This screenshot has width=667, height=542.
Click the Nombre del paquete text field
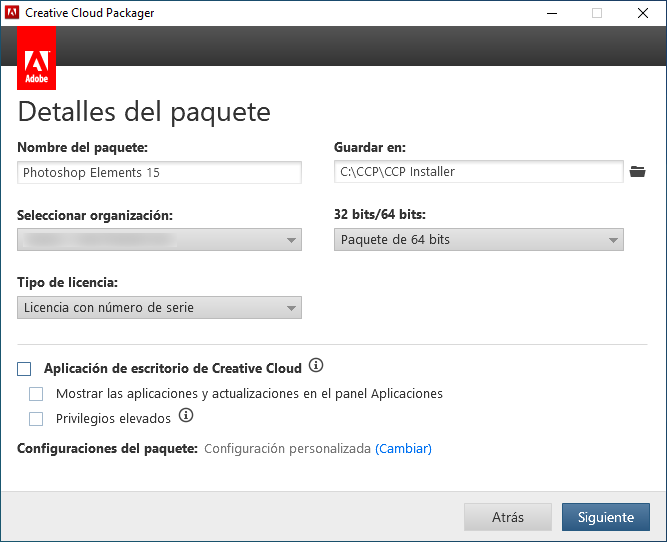pos(160,172)
